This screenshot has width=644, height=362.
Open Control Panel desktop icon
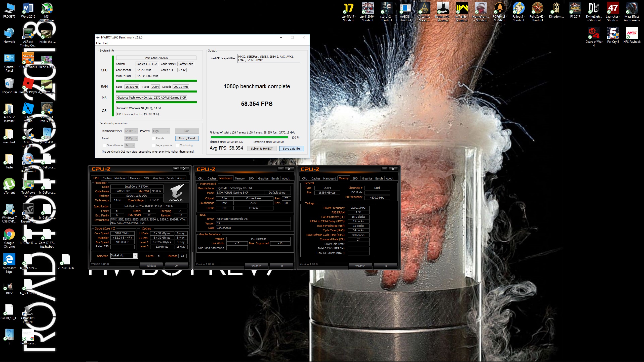9,62
